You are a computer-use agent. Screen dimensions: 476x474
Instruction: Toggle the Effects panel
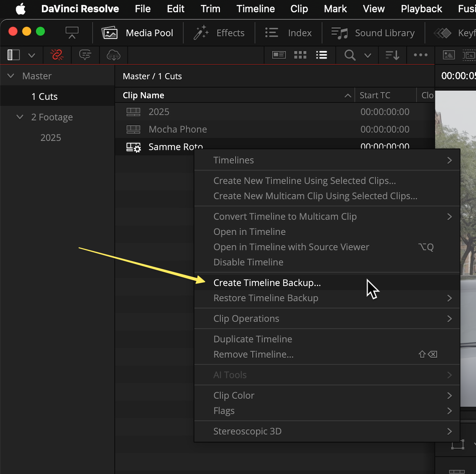tap(219, 33)
